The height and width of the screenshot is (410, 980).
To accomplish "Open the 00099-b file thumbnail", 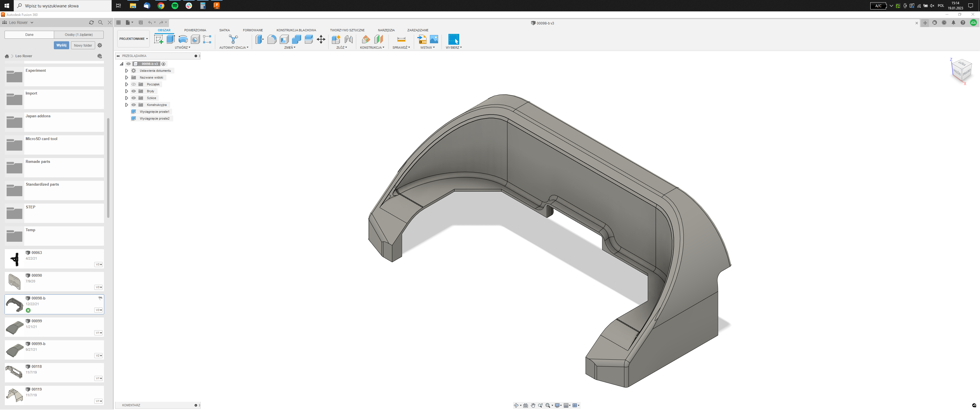I will click(14, 350).
